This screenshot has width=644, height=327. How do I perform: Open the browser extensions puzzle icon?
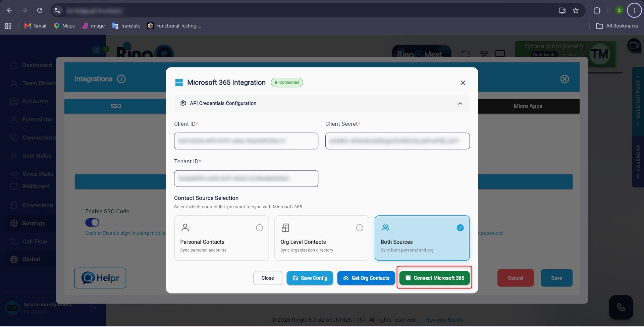tap(597, 10)
